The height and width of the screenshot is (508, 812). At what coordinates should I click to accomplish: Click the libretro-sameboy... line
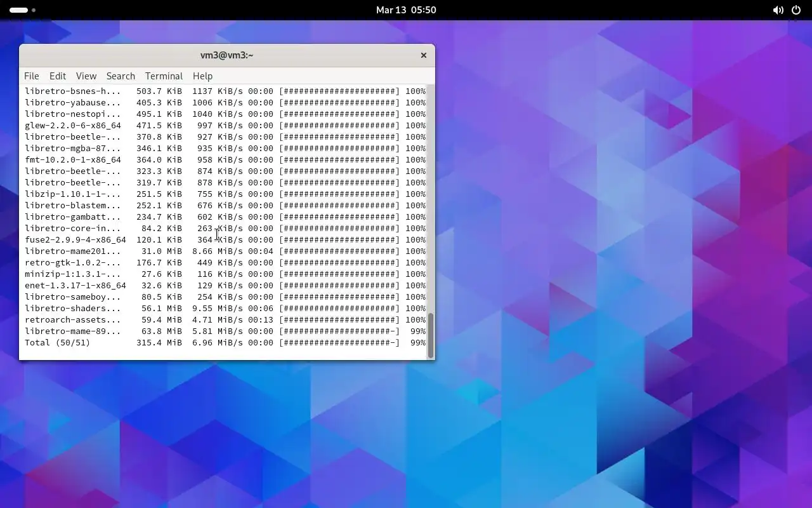(x=225, y=297)
